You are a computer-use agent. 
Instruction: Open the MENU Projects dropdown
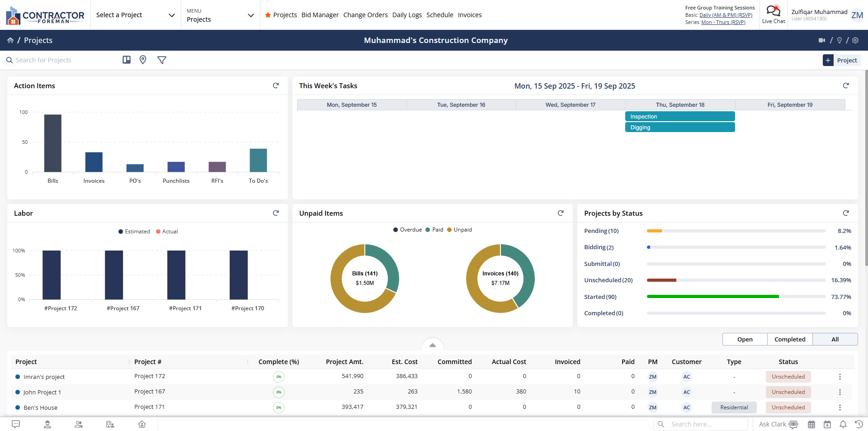click(x=220, y=15)
